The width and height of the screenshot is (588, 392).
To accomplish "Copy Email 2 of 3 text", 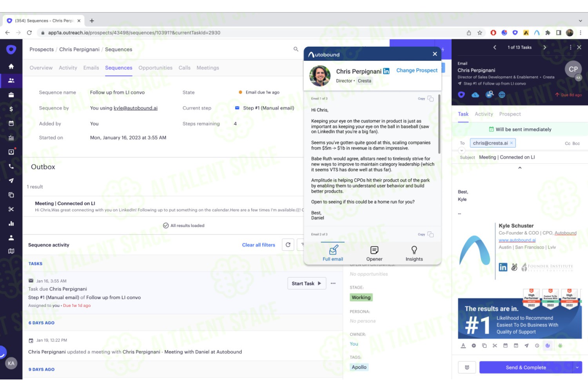I will coord(426,234).
